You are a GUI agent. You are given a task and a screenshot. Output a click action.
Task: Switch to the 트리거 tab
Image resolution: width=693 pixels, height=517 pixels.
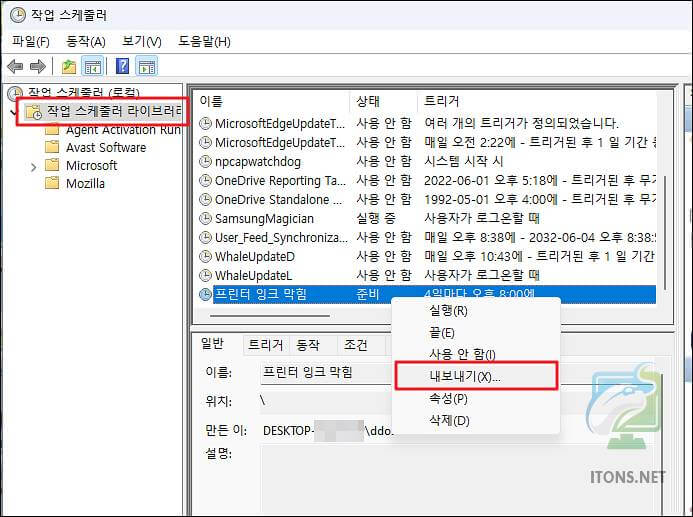click(x=265, y=345)
